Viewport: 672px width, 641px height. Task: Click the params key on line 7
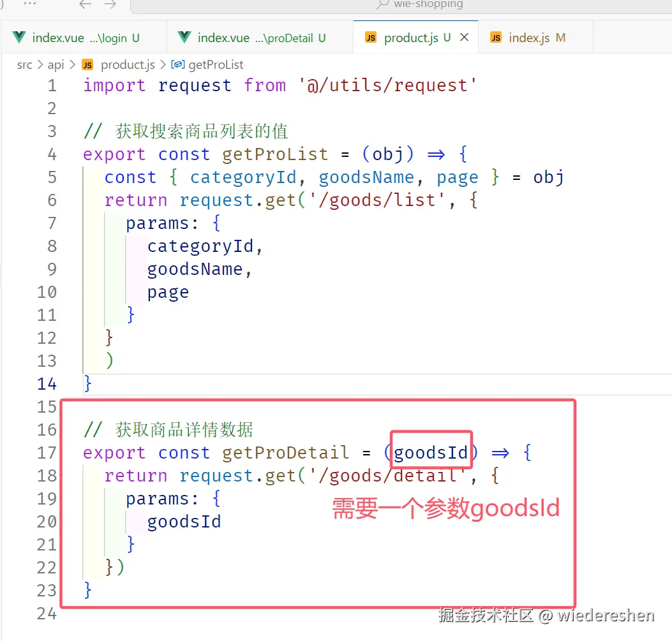(157, 223)
